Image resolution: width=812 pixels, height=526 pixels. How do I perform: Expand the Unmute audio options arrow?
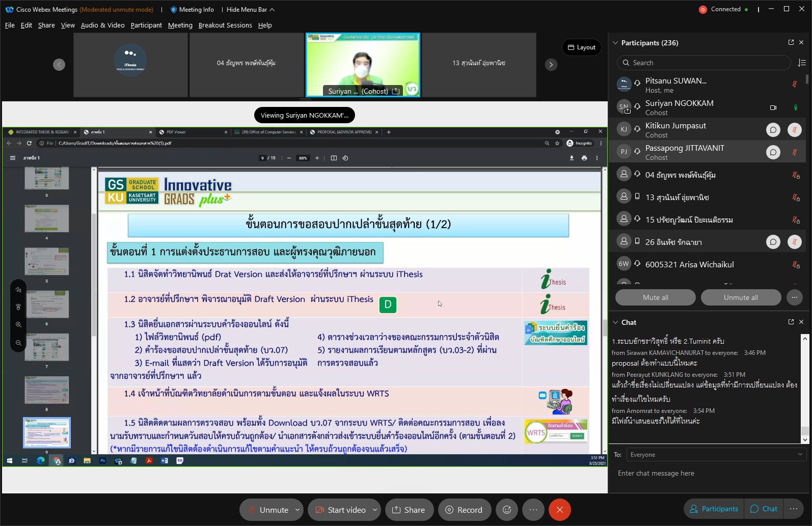point(297,510)
